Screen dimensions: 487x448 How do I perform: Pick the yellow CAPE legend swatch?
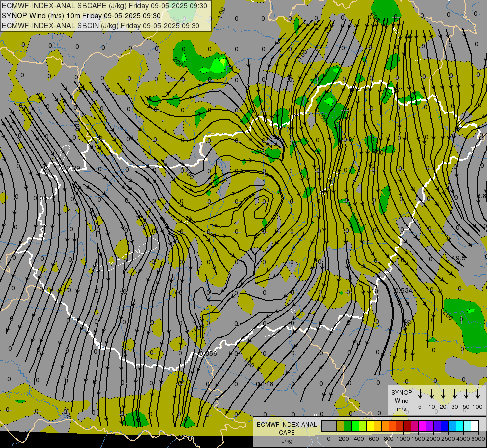click(370, 426)
